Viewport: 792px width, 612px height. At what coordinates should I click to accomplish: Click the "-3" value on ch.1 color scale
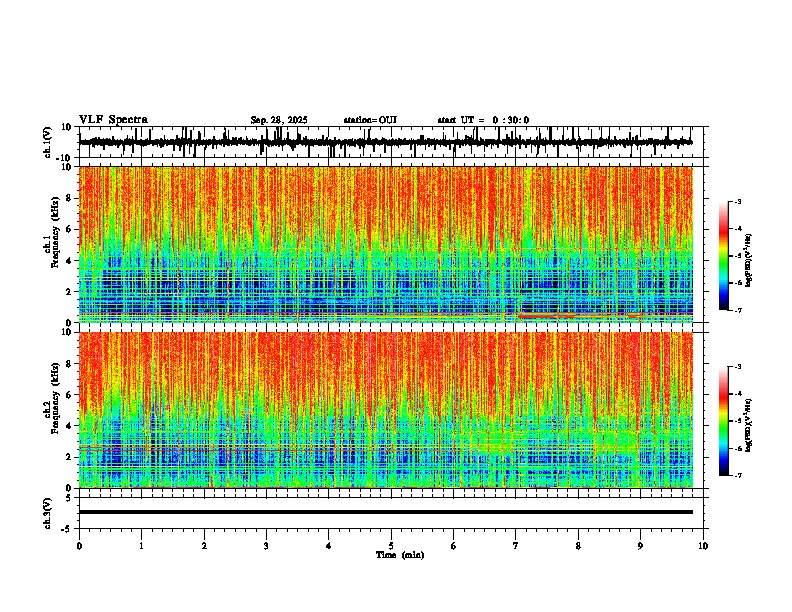(x=738, y=202)
